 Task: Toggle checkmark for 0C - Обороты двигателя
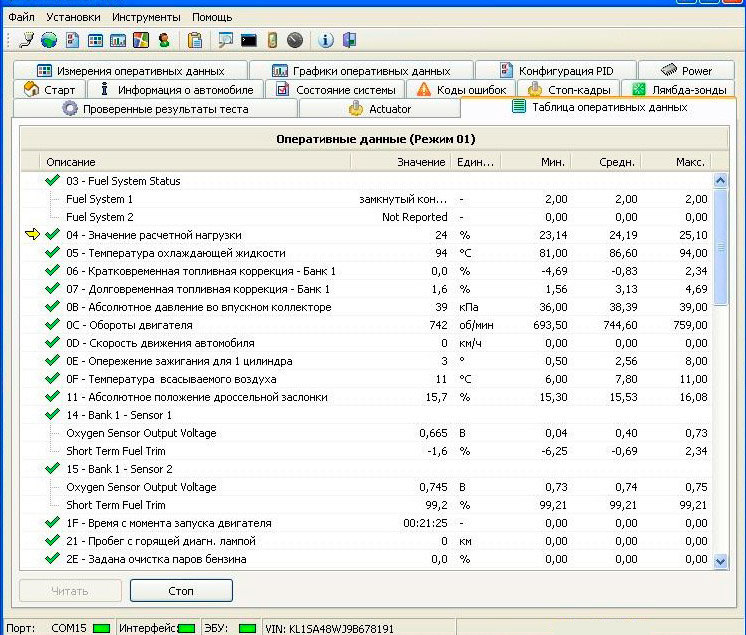[52, 324]
